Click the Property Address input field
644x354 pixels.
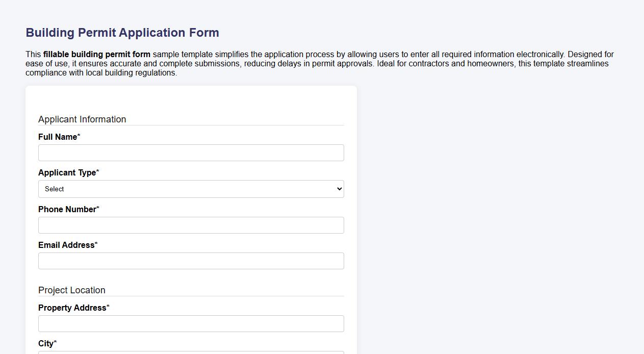click(x=191, y=323)
